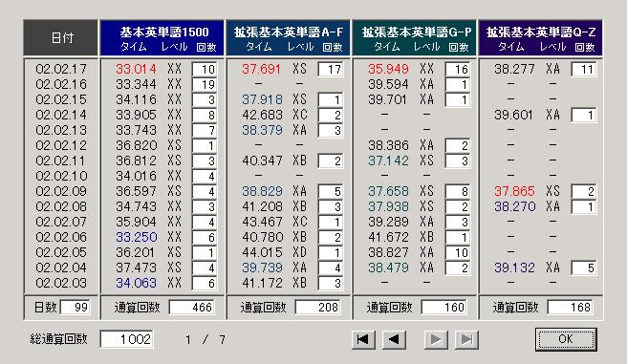The width and height of the screenshot is (627, 364).
Task: Select the date 02.02.03
Action: (61, 283)
